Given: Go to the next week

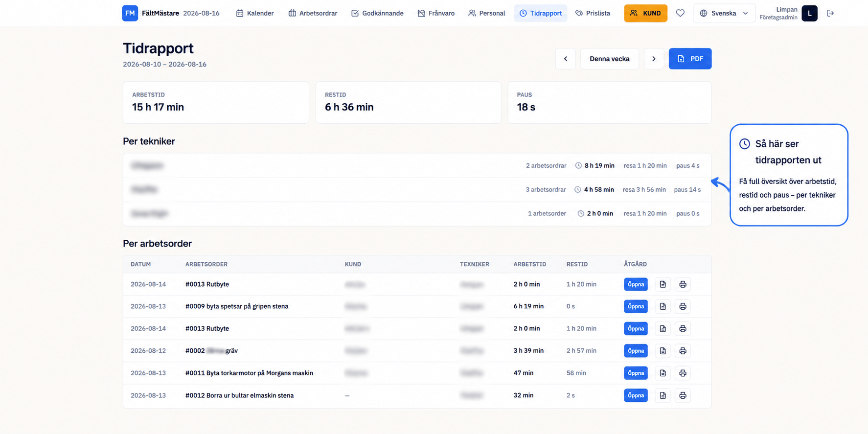Looking at the screenshot, I should click(654, 59).
